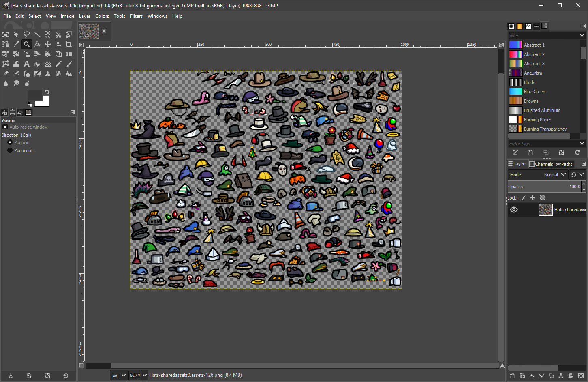Toggle the Auto-resize window checkbox
The image size is (588, 382).
[5, 127]
